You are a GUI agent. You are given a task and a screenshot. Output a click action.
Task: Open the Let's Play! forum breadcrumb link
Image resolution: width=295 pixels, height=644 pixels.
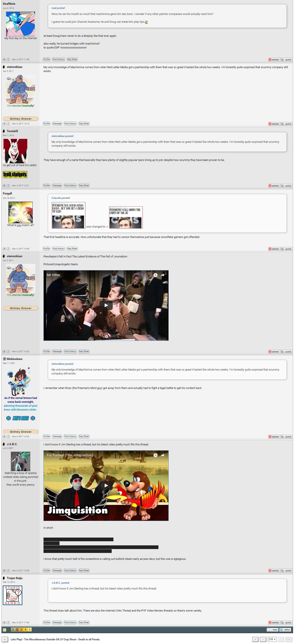pyautogui.click(x=16, y=639)
